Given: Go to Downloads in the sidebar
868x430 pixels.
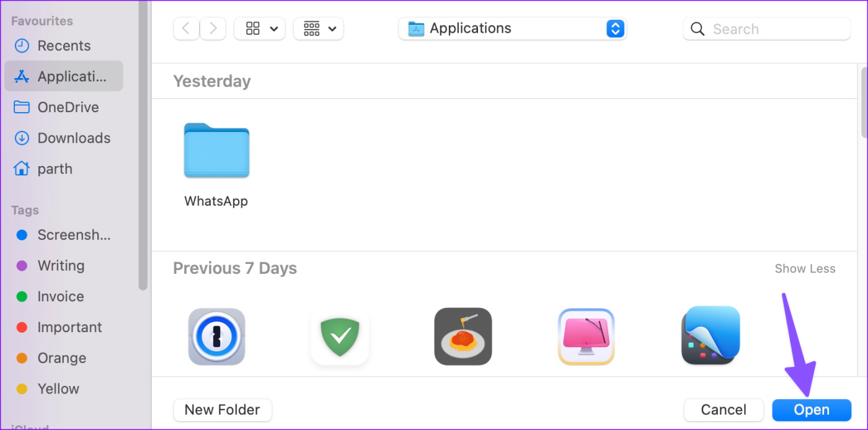Looking at the screenshot, I should click(73, 138).
